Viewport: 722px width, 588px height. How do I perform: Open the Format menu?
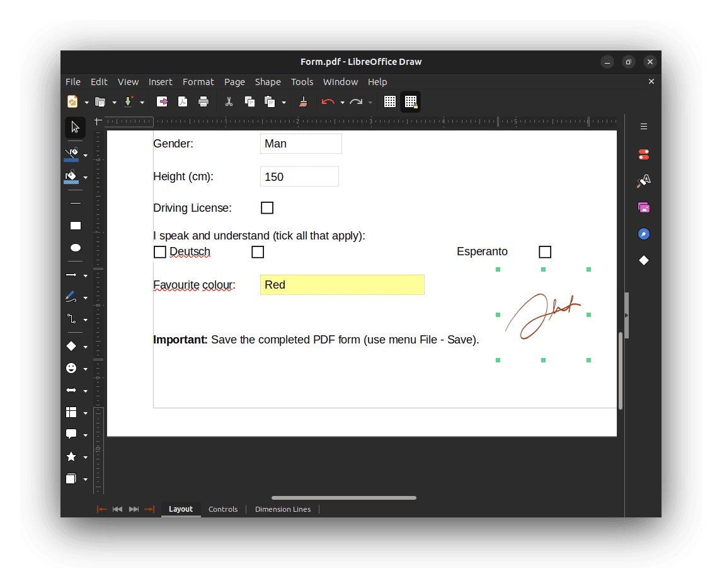[x=198, y=82]
